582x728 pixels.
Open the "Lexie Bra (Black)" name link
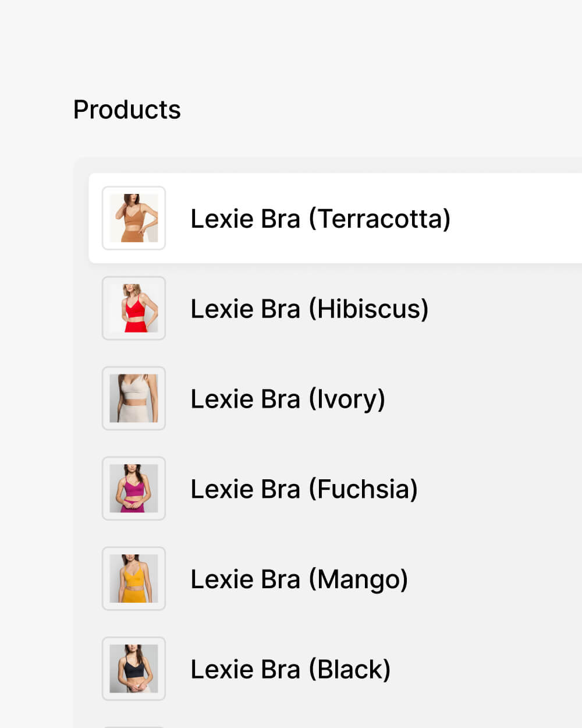coord(290,669)
